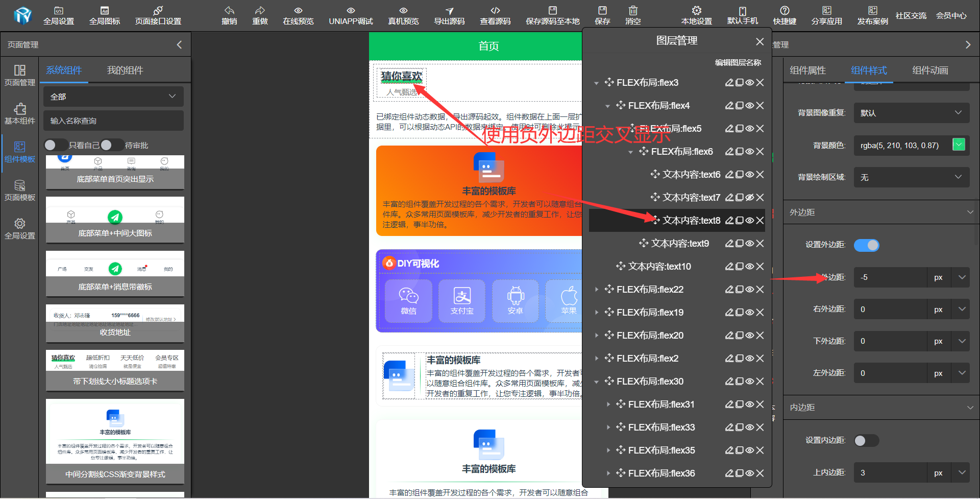Viewport: 980px width, 499px height.
Task: Collapse the 页面管理 left panel
Action: point(179,44)
